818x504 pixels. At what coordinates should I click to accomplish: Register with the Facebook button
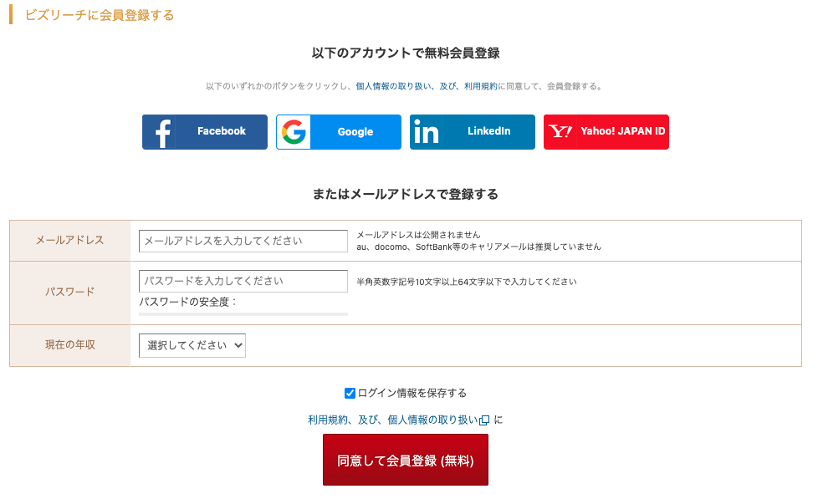[204, 132]
